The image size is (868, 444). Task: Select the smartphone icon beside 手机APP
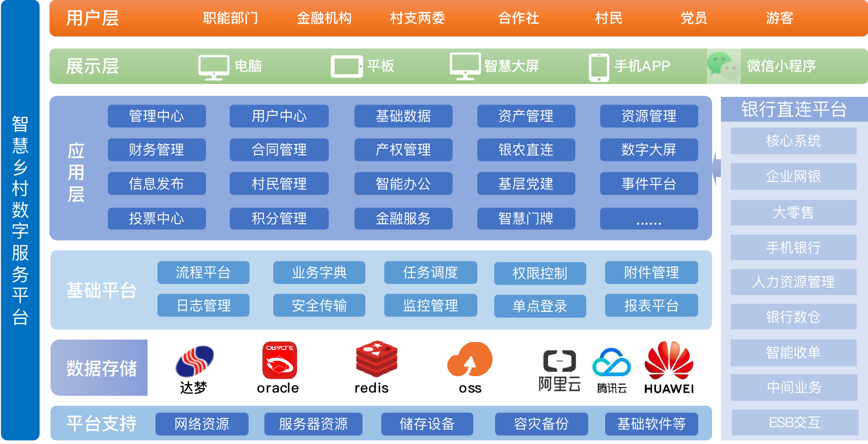[599, 67]
